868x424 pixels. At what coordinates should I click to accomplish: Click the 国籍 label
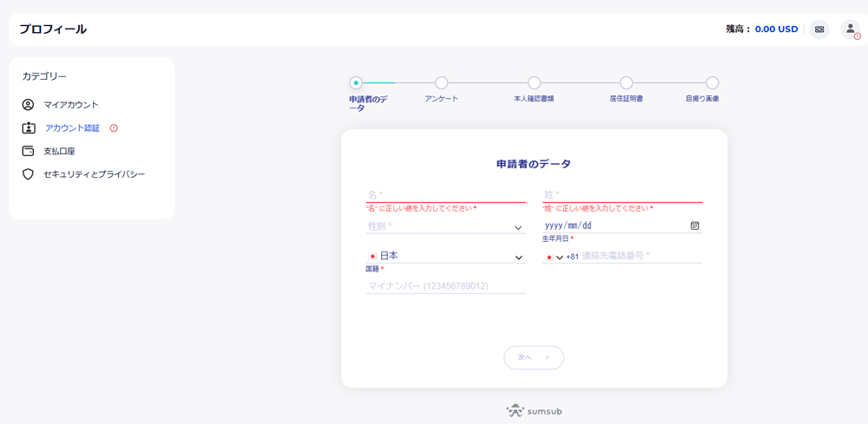pos(373,269)
